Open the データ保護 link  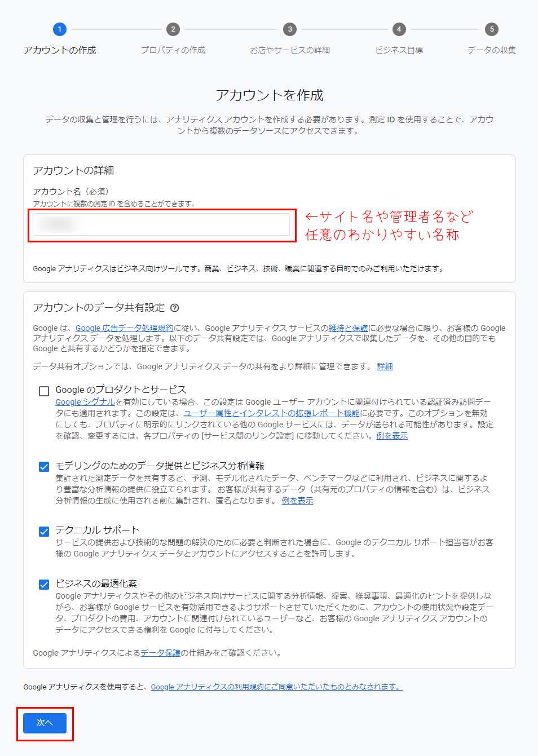coord(160,653)
